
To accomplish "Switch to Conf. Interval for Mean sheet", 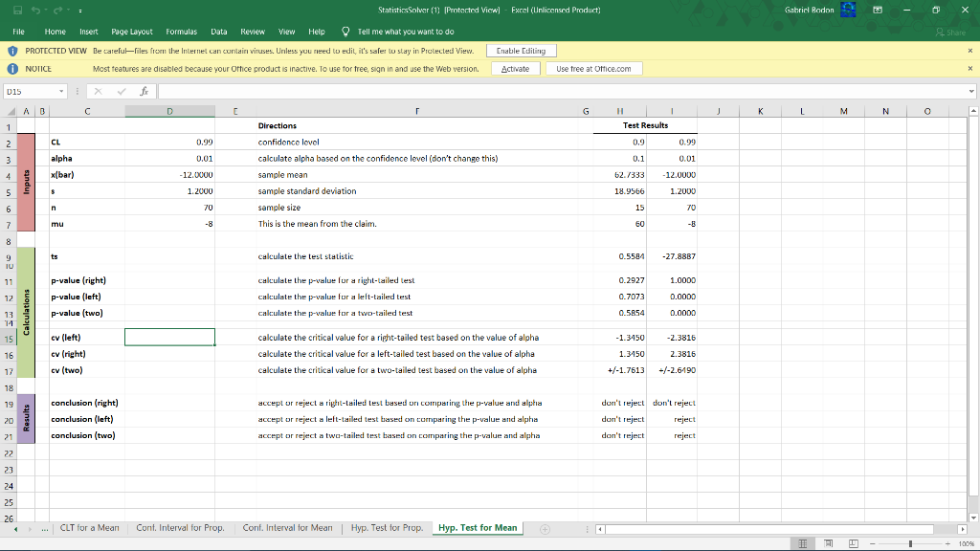I will click(287, 528).
